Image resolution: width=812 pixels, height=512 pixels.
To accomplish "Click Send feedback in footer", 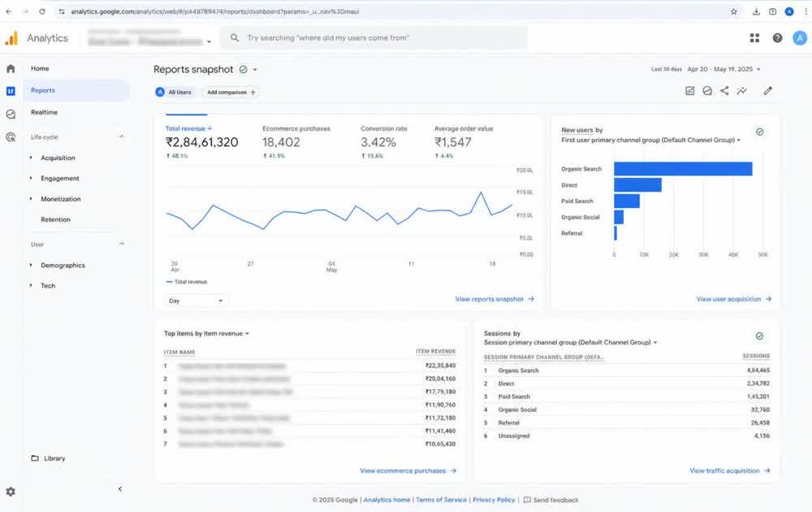I will 551,500.
